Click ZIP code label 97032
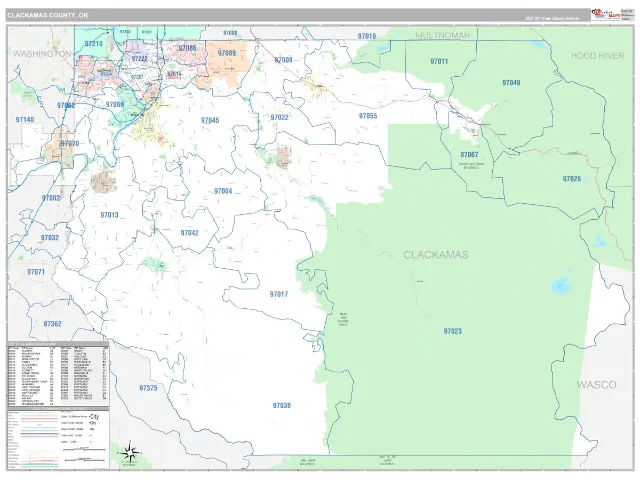The image size is (640, 480). (x=50, y=238)
